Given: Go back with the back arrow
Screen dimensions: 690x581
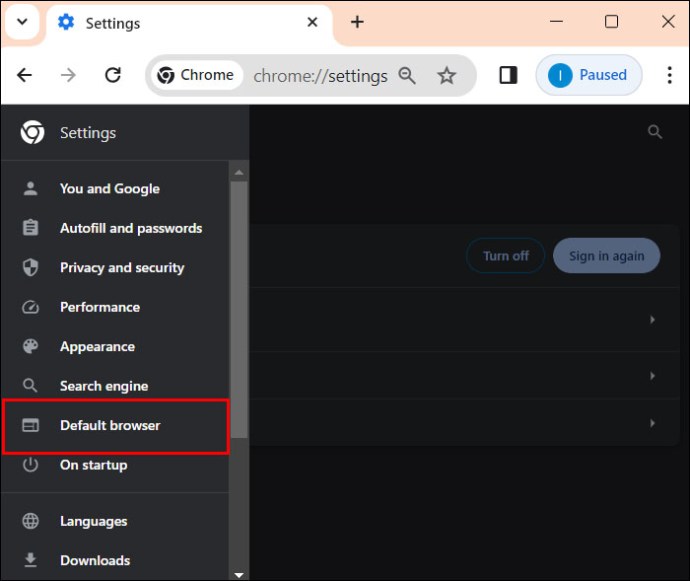Looking at the screenshot, I should (25, 75).
